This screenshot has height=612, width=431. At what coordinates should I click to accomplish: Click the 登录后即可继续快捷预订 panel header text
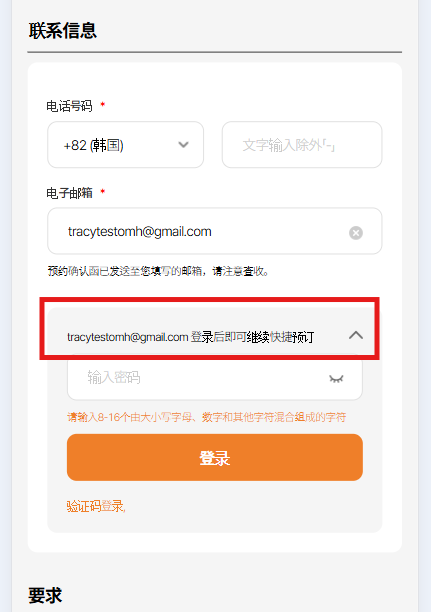252,337
